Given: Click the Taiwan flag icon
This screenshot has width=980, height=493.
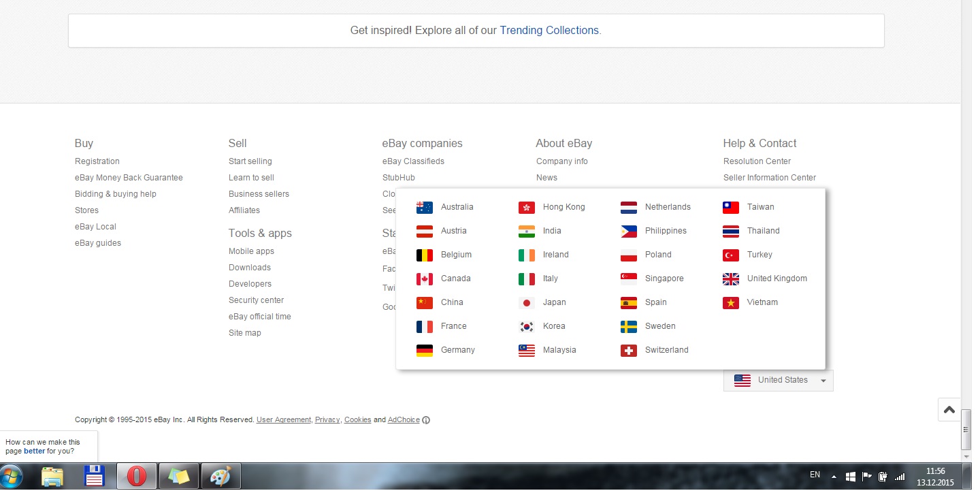Looking at the screenshot, I should click(731, 207).
